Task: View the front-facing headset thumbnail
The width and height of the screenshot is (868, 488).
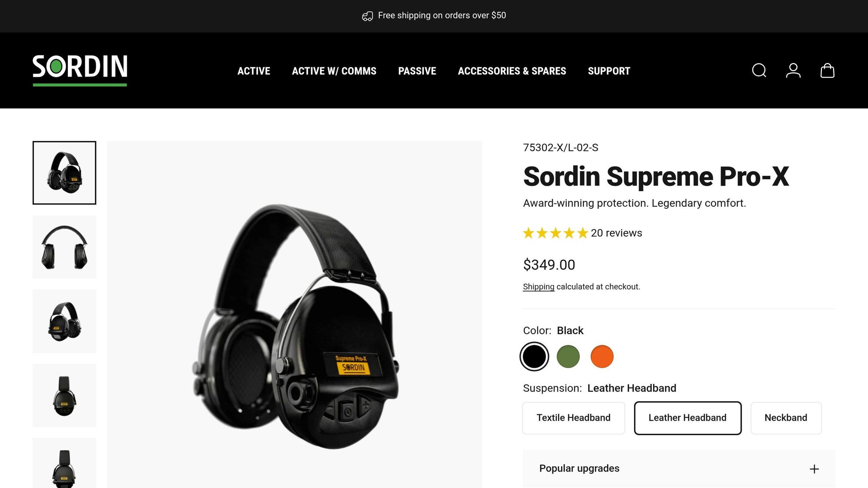Action: (64, 247)
